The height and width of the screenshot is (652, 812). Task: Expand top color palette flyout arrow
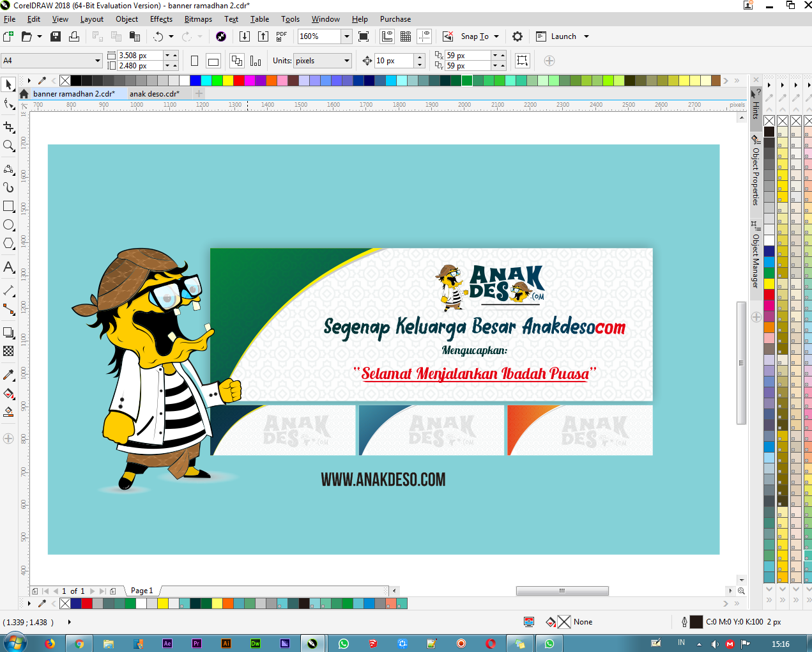(29, 81)
